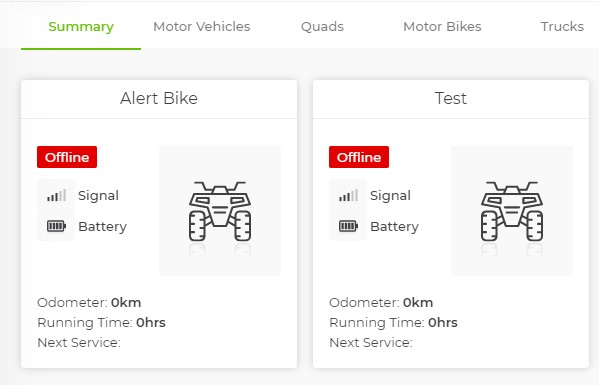Click the battery icon on Alert Bike card
Screen dimensions: 599x385
tap(56, 226)
